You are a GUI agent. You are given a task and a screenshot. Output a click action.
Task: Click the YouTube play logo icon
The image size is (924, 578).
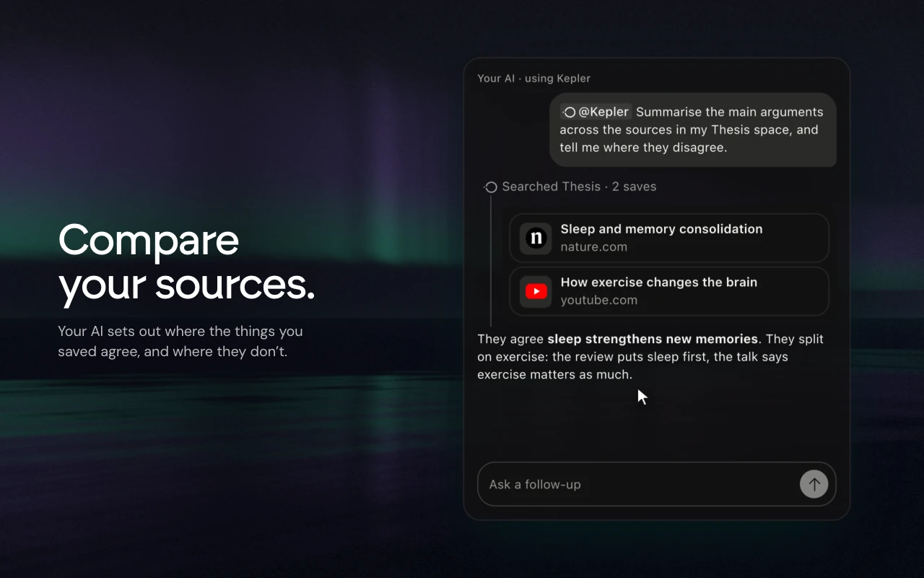(x=536, y=291)
